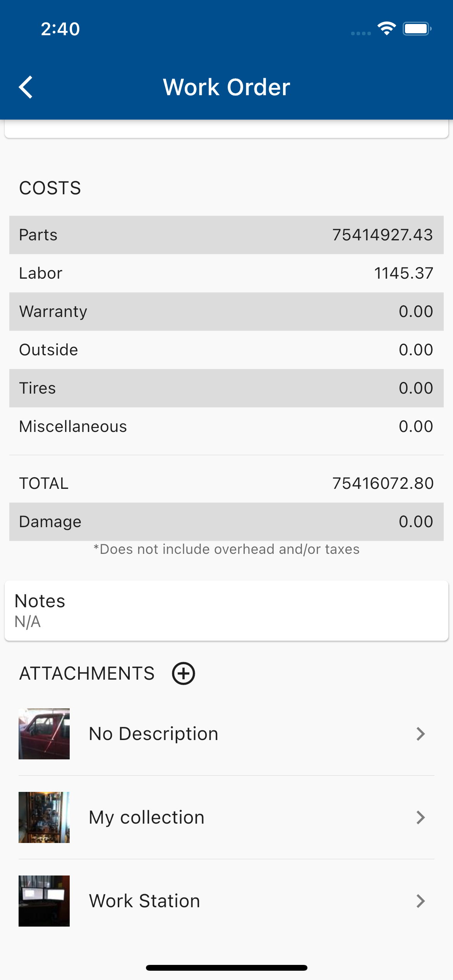
Task: Open the Work Station attachment
Action: [144, 901]
